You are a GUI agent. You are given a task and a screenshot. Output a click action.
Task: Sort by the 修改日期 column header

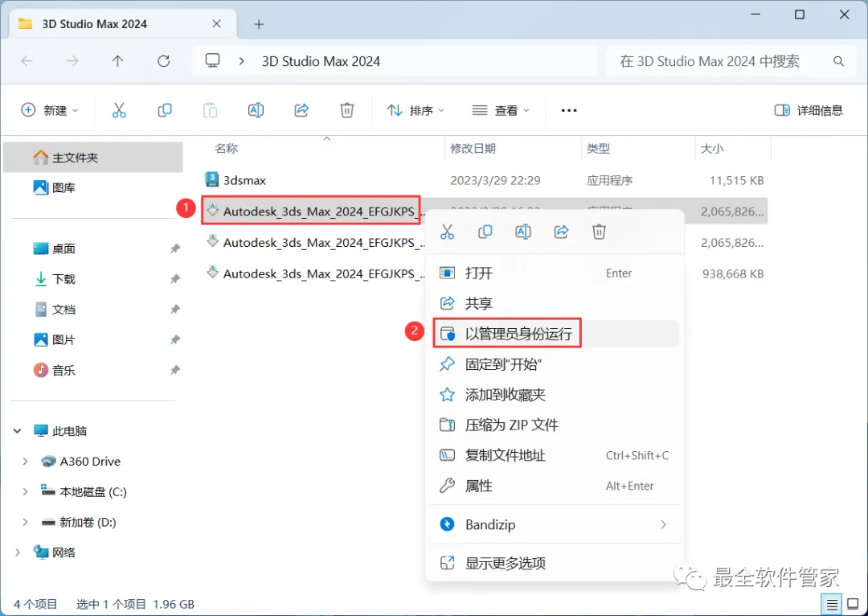click(x=473, y=149)
